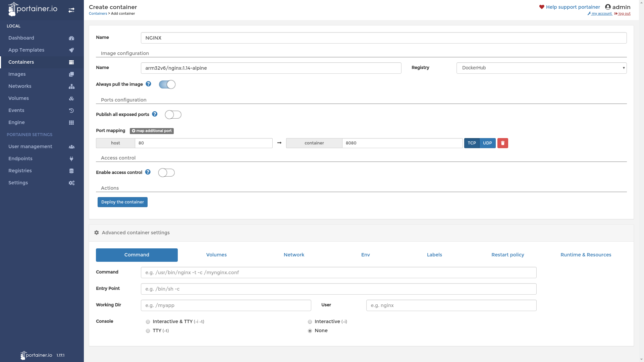The height and width of the screenshot is (362, 644).
Task: Click help icon beside Always pull the image
Action: click(x=148, y=84)
